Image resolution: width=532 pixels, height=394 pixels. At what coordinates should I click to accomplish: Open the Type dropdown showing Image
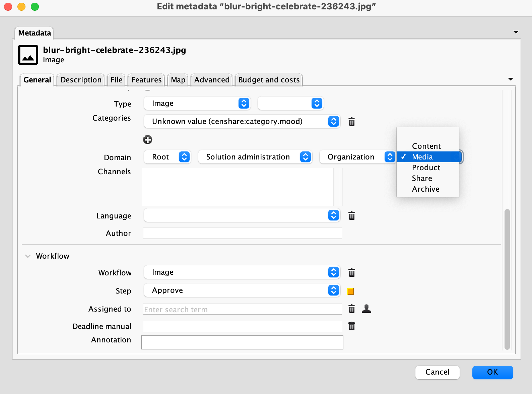[197, 103]
